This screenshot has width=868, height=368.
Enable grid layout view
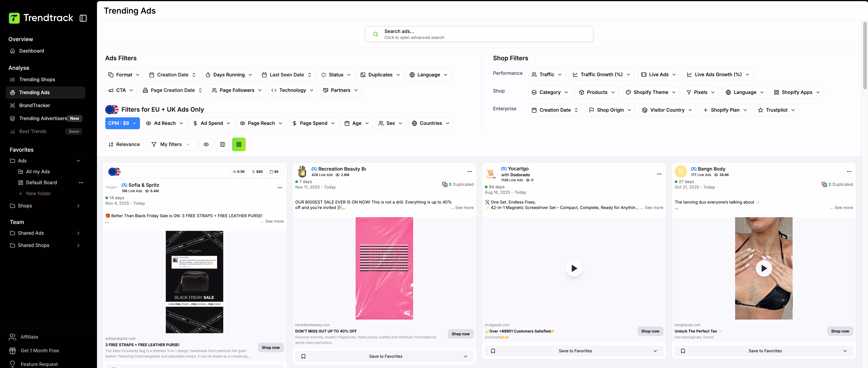239,144
